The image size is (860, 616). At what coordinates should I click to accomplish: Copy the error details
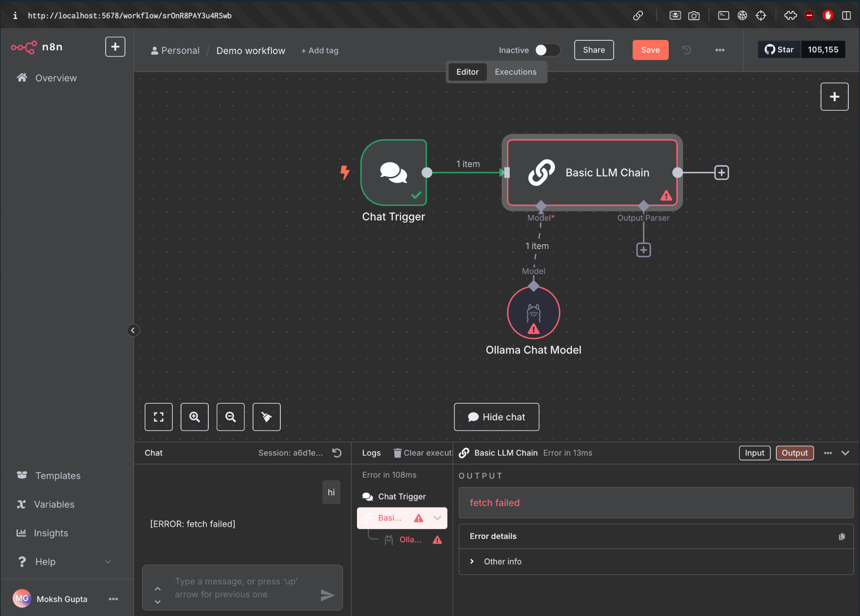click(842, 536)
